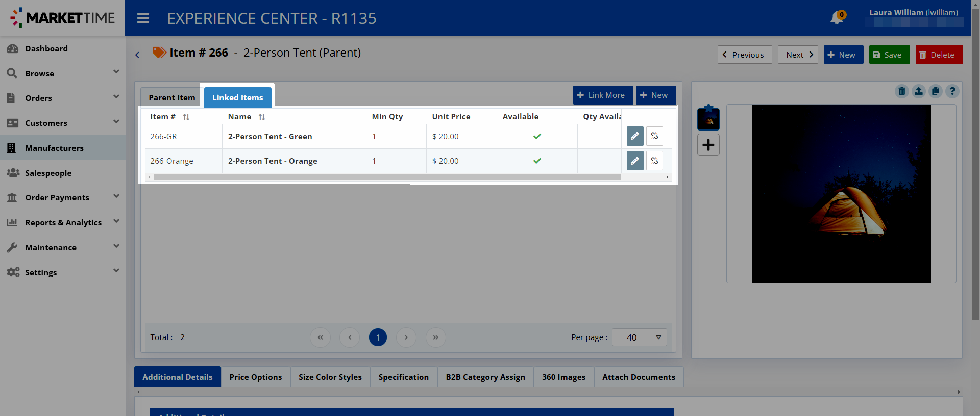
Task: Select the starred tent thumbnail
Action: click(x=708, y=119)
